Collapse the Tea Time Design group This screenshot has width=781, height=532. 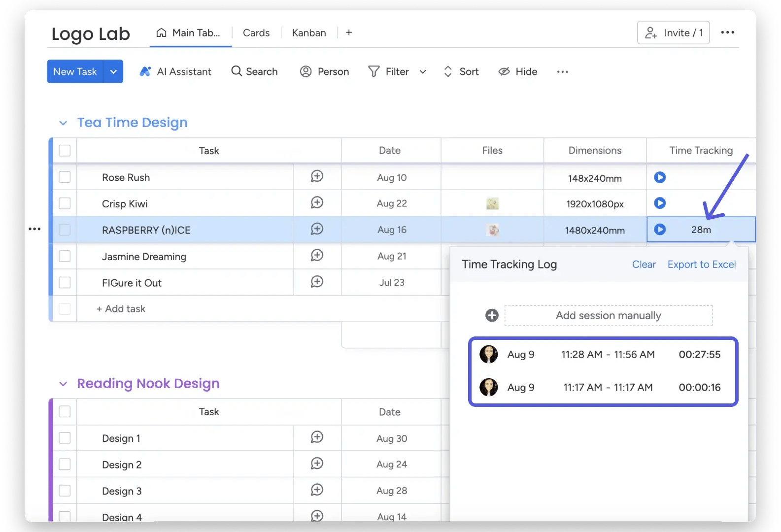pyautogui.click(x=63, y=123)
